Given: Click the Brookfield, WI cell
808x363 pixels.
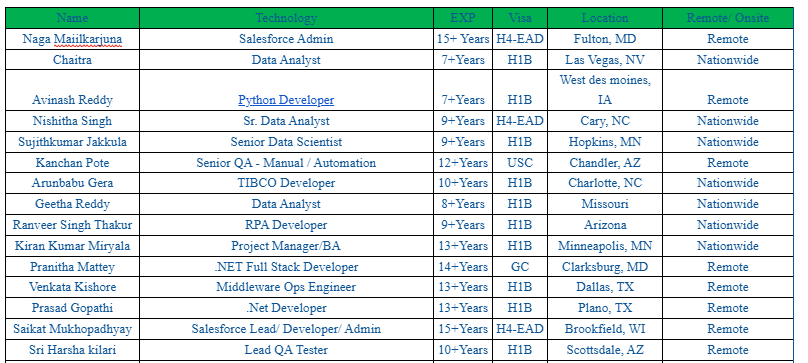Looking at the screenshot, I should coord(605,329).
